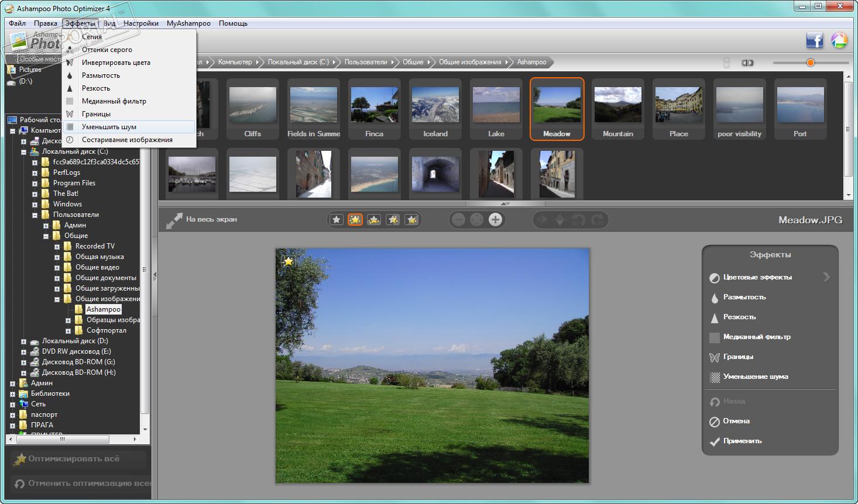Screen dimensions: 858x504
Task: Select the Ashampoo folder in tree
Action: [104, 309]
